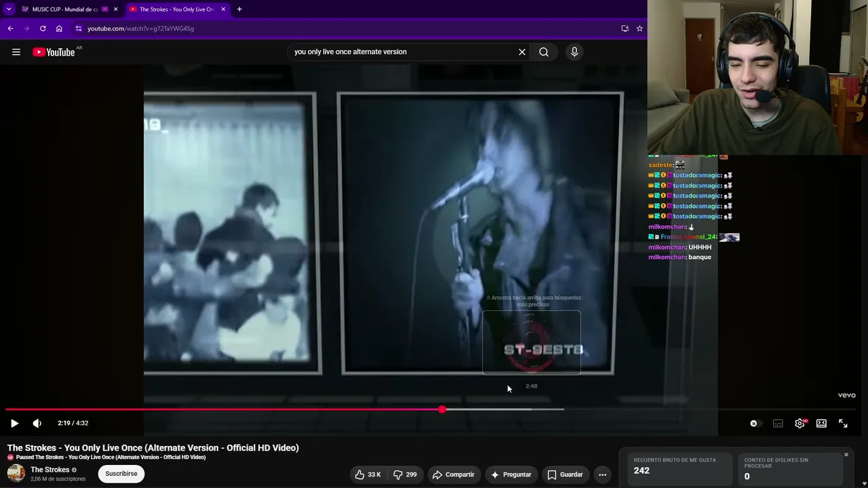This screenshot has width=868, height=488.
Task: Click the Preguntar ask button
Action: point(511,474)
